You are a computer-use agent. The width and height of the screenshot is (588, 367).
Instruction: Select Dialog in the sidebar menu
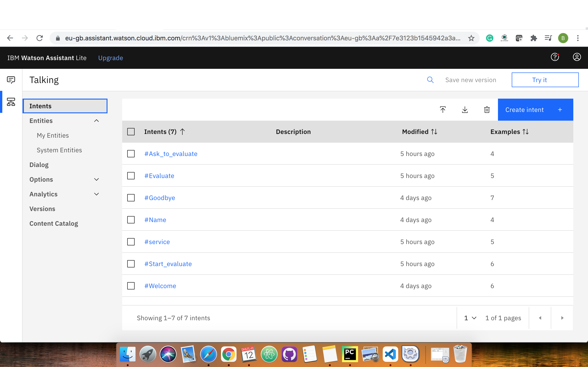[39, 164]
